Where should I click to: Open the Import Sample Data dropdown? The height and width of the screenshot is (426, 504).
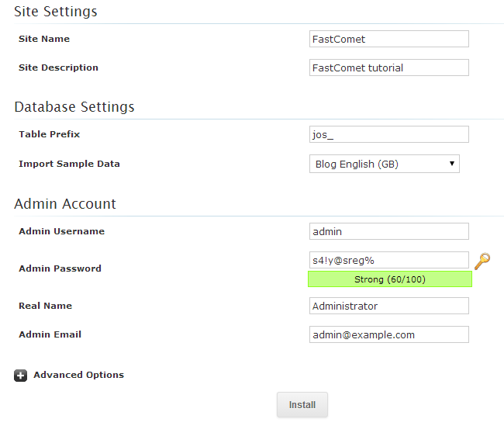pos(384,164)
